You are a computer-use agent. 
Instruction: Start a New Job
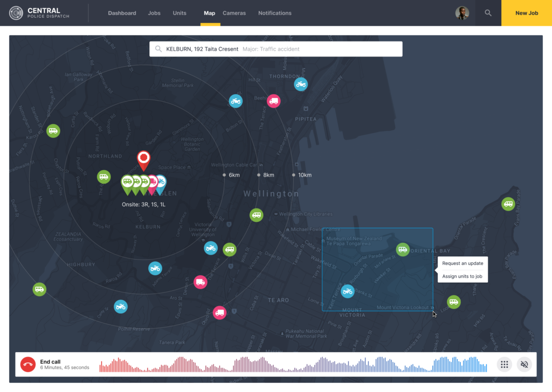click(x=526, y=13)
